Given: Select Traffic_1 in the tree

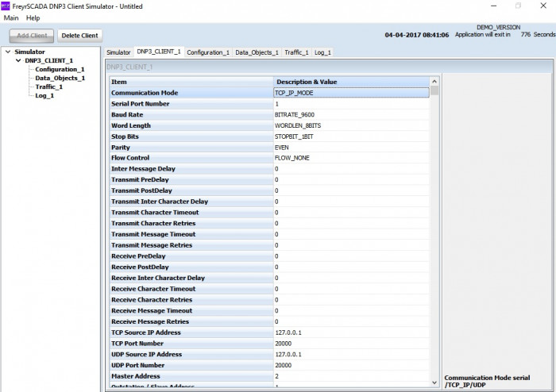Looking at the screenshot, I should pos(49,86).
